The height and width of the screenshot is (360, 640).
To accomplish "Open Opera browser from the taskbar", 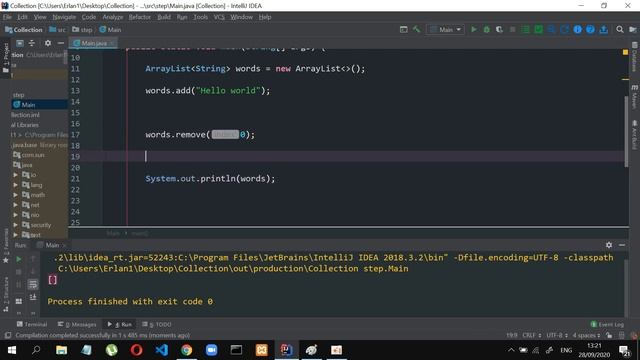I will (x=136, y=350).
